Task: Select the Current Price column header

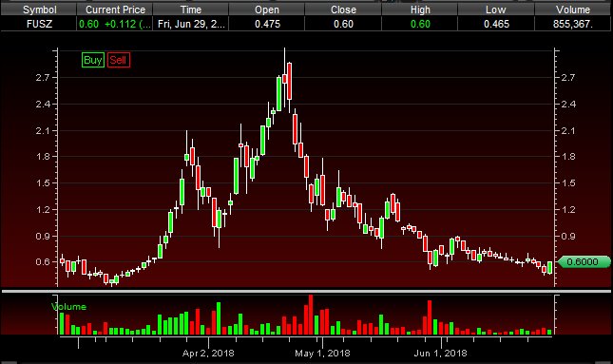Action: click(115, 10)
